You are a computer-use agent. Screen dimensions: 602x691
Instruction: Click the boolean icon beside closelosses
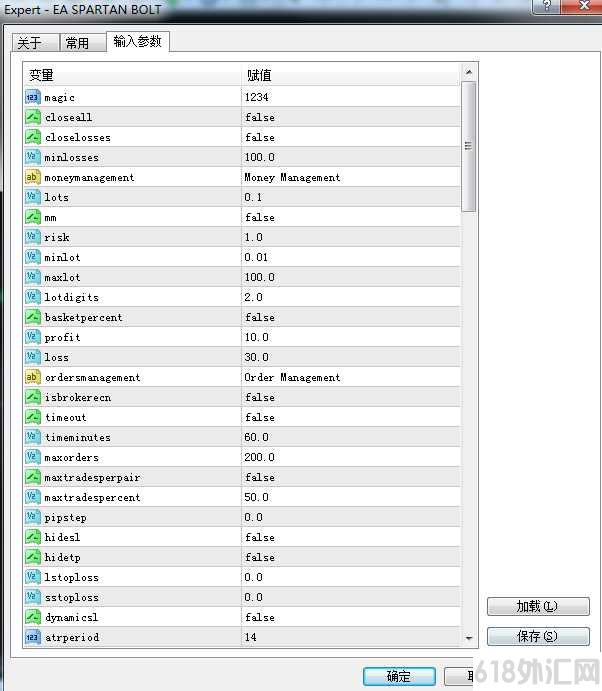tap(33, 137)
